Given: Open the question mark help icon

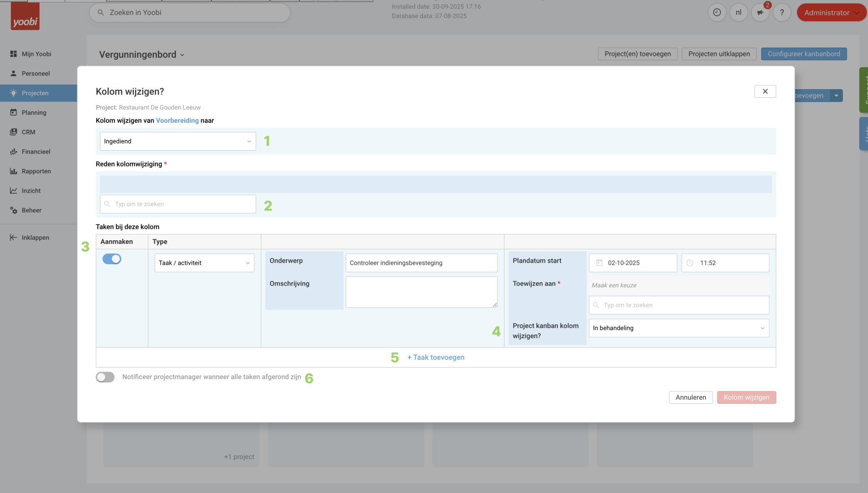Looking at the screenshot, I should click(782, 13).
